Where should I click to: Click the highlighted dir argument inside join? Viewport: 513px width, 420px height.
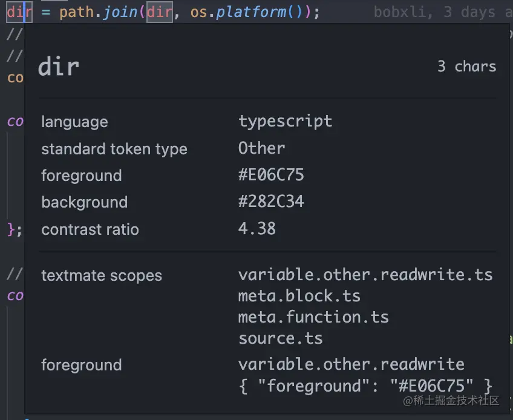(x=159, y=11)
